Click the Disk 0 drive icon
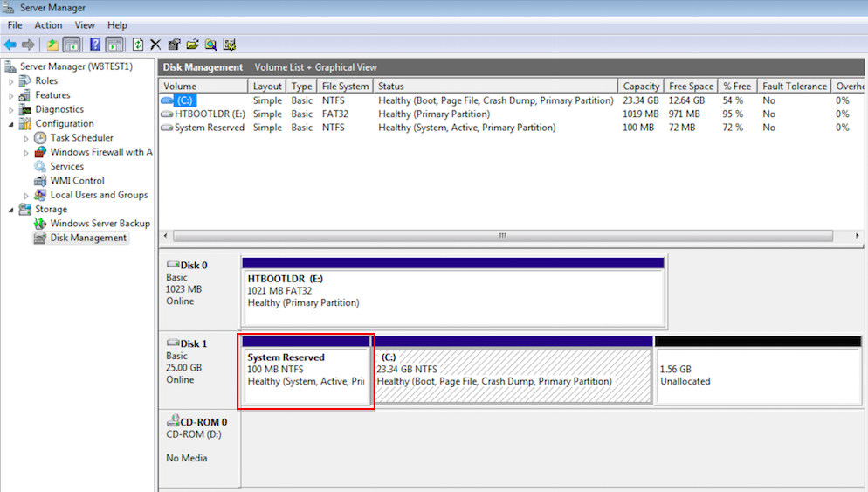This screenshot has height=492, width=868. 173,265
